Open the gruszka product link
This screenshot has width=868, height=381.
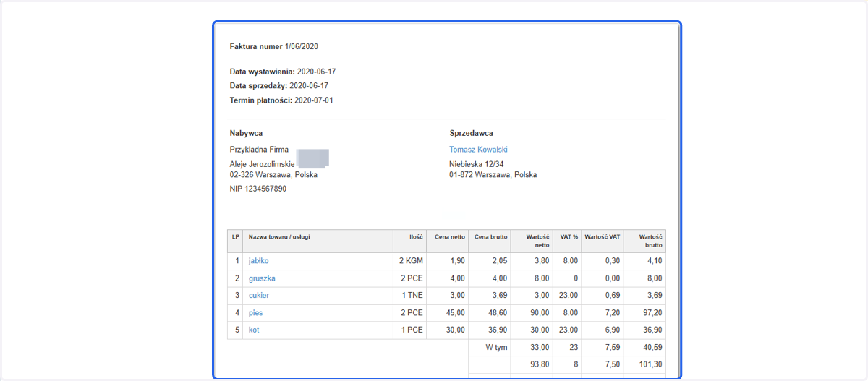tap(262, 278)
